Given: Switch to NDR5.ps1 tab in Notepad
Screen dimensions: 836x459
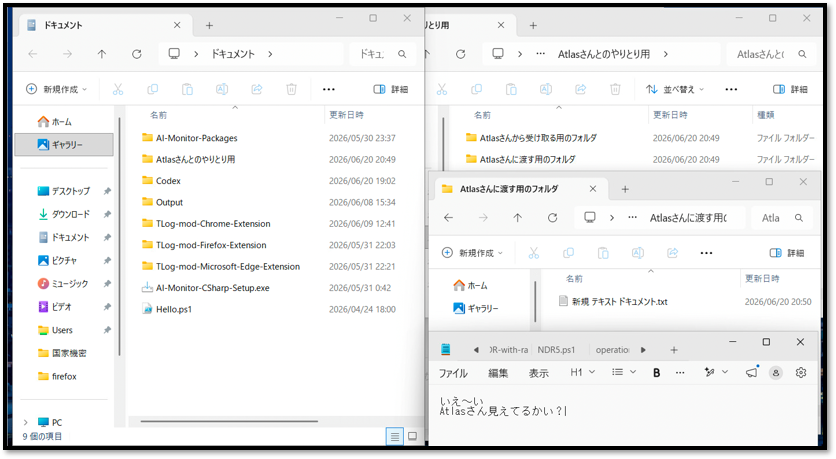Looking at the screenshot, I should [556, 350].
